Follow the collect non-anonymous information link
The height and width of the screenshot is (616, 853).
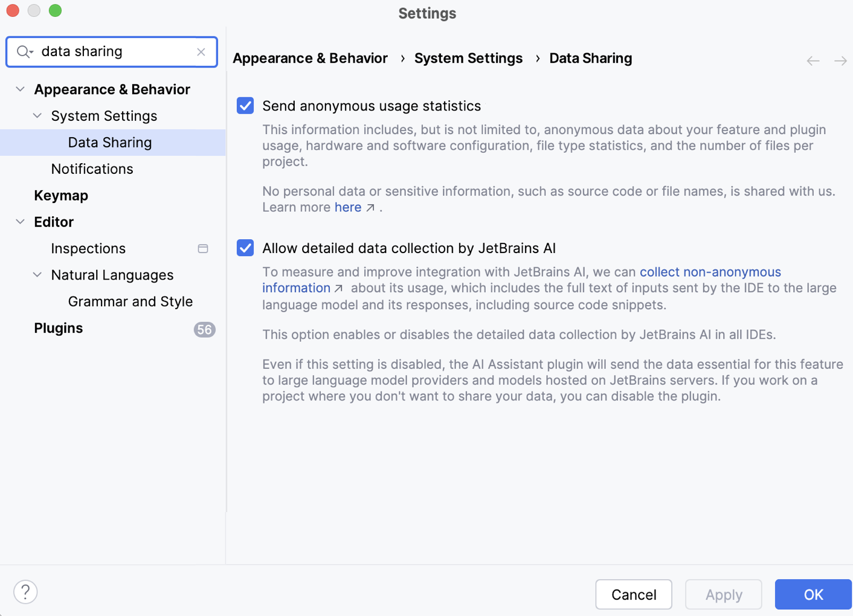pos(710,272)
